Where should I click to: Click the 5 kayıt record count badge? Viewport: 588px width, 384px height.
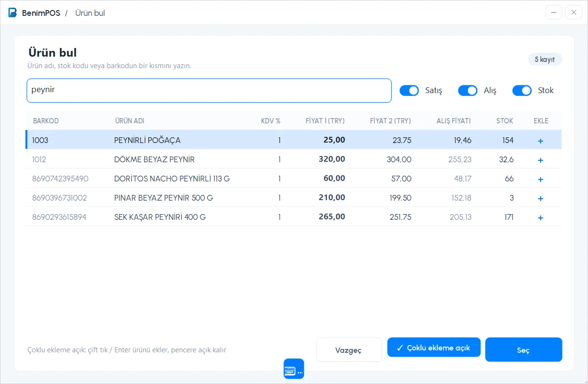tap(545, 60)
